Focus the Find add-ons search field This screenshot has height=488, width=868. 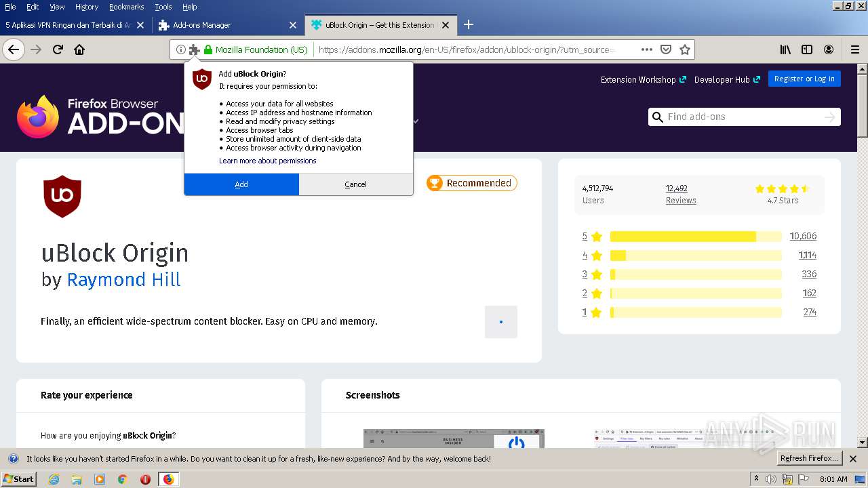[744, 117]
